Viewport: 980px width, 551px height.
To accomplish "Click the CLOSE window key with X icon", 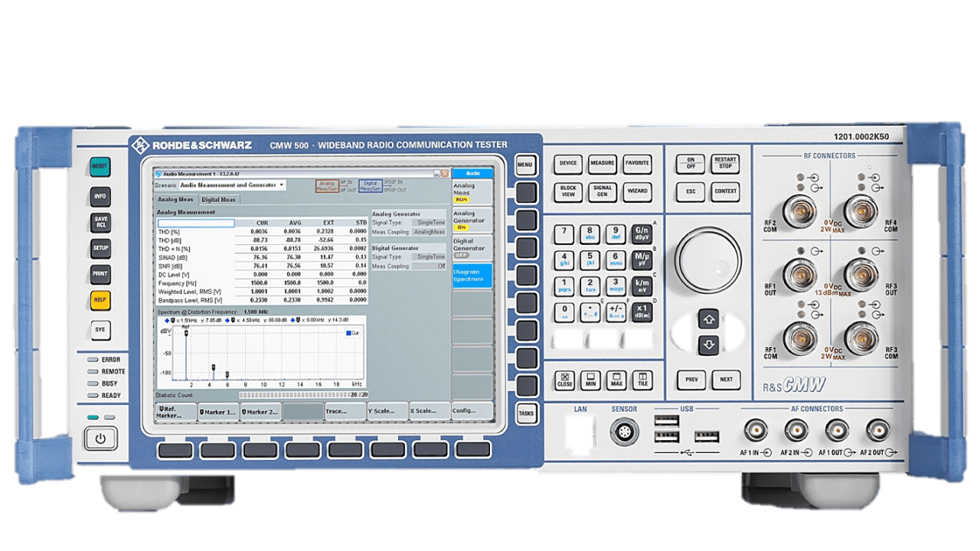I will click(x=564, y=380).
